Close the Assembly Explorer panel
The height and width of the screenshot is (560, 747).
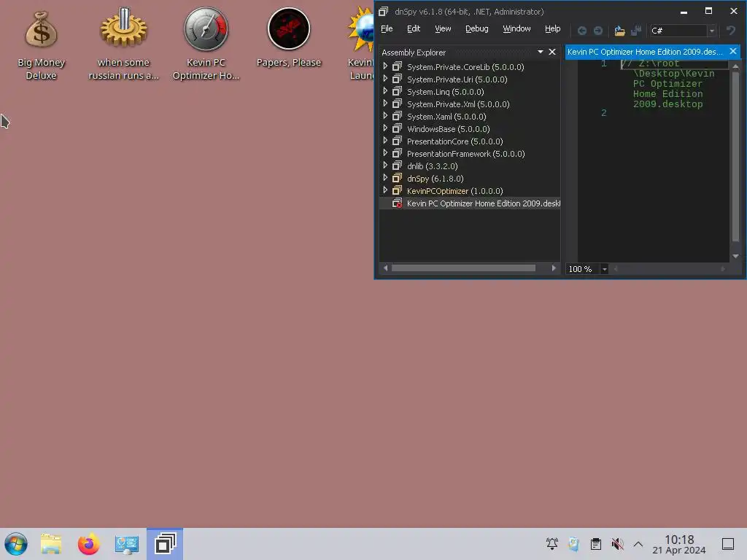pyautogui.click(x=552, y=52)
